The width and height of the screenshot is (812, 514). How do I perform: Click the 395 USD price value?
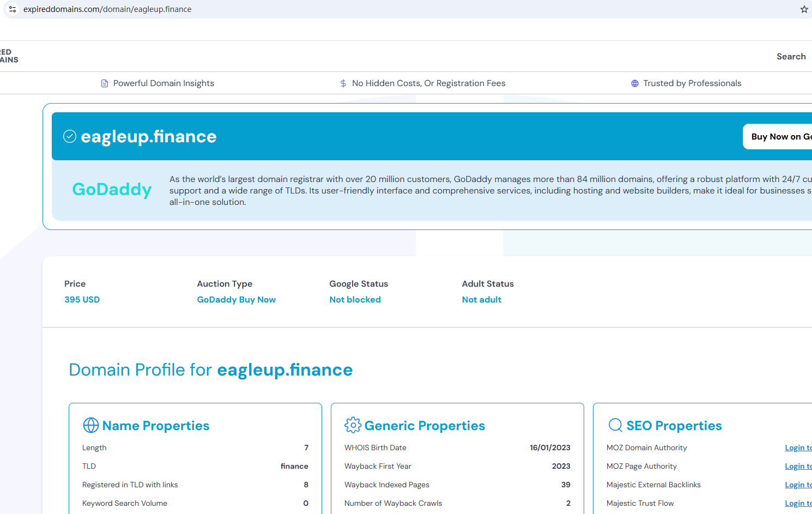82,300
